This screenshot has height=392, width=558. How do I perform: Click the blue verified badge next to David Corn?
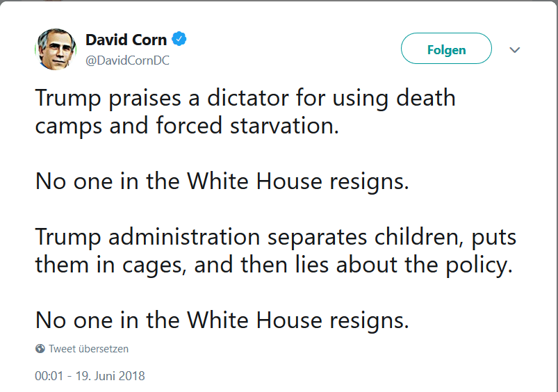180,40
